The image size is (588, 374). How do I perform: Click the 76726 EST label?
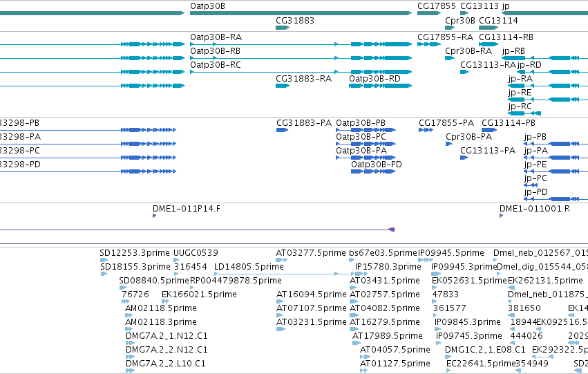click(x=135, y=295)
